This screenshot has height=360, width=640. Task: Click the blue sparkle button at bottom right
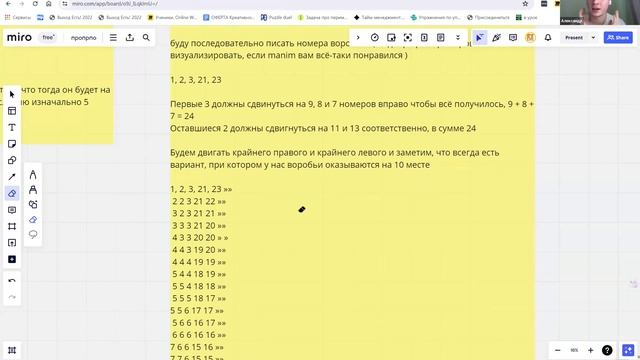(628, 350)
